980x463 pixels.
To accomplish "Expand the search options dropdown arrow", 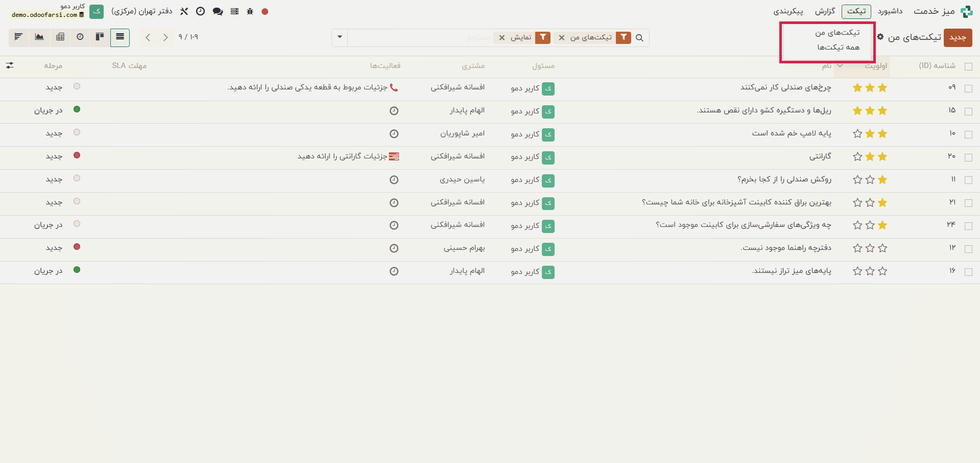I will coord(339,37).
